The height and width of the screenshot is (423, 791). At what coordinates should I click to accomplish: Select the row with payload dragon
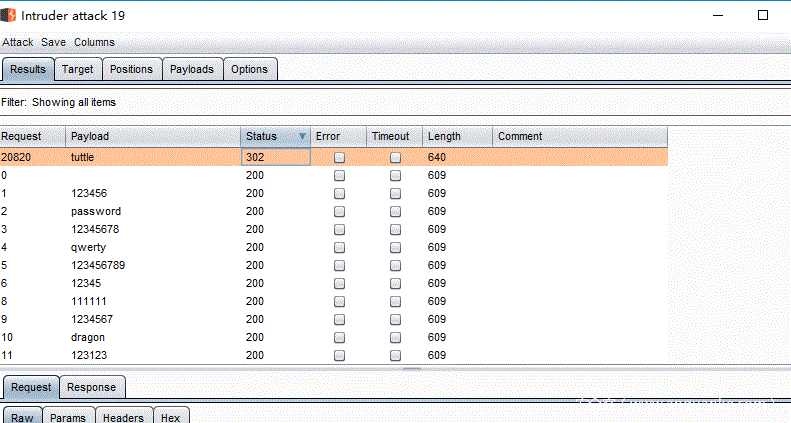tap(88, 338)
